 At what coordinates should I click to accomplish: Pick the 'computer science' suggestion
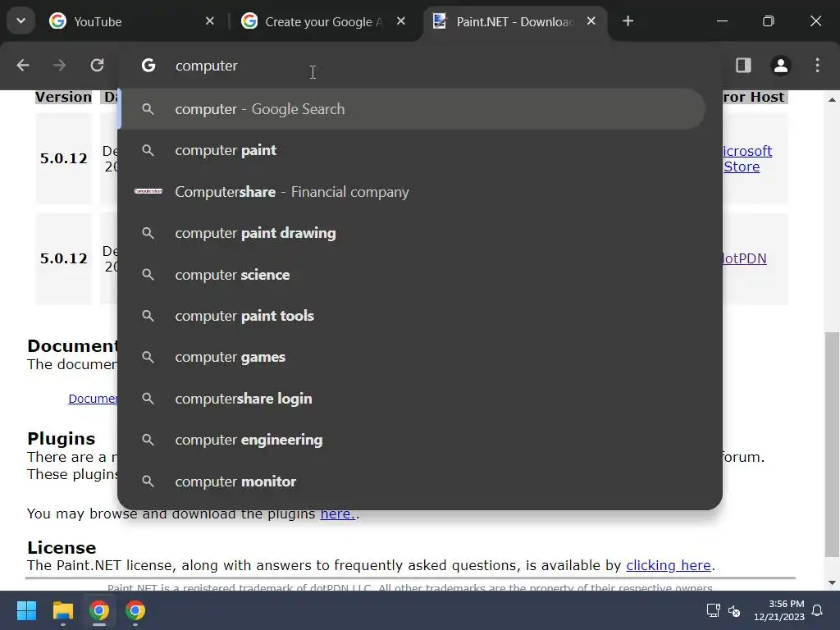[413, 275]
